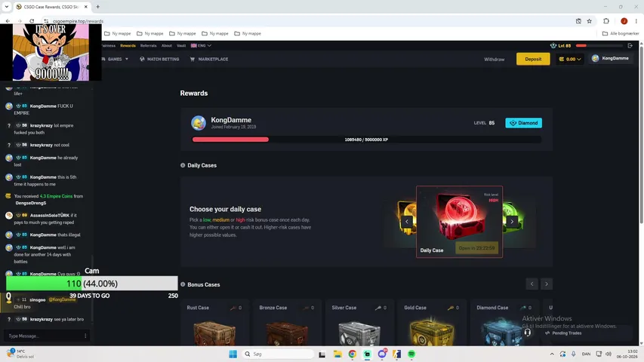Viewport: 644px width, 362px height.
Task: Expand the 0.00 coin balance dropdown
Action: 570,59
